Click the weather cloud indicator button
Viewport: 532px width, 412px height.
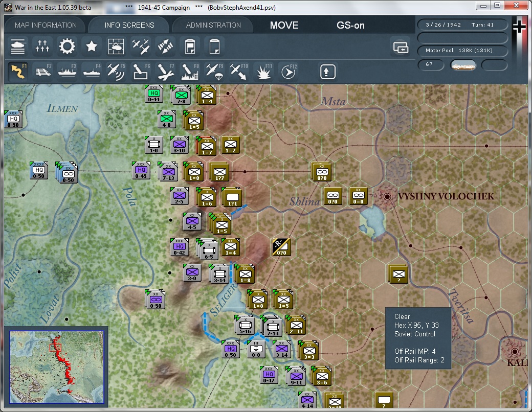(463, 65)
